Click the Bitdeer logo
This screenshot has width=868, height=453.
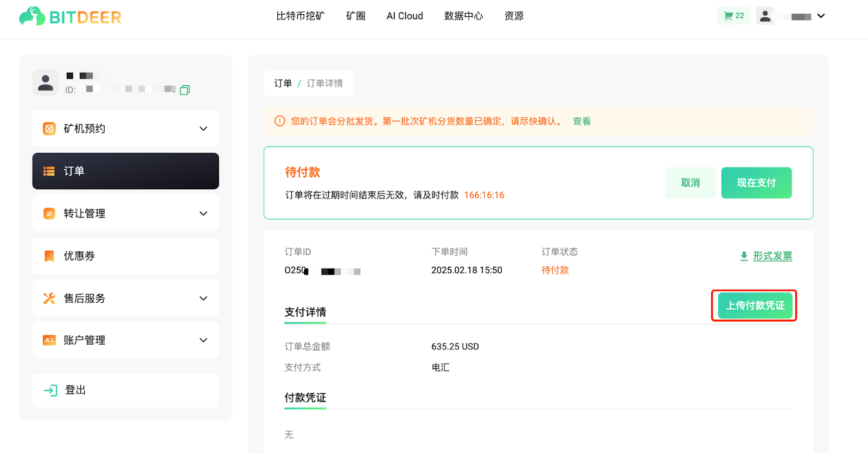pyautogui.click(x=70, y=16)
